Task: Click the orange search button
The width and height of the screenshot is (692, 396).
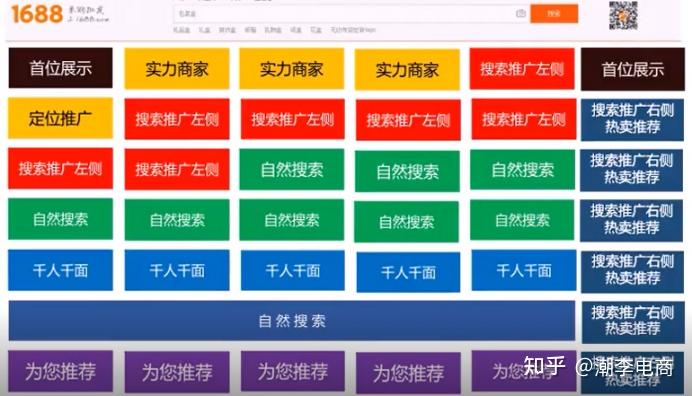Action: [x=554, y=14]
